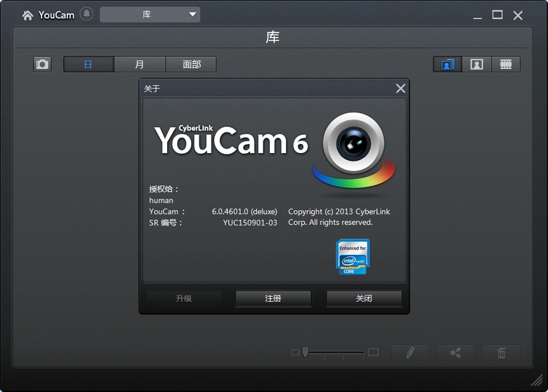Select the 月 tab
The image size is (548, 392).
pos(140,64)
